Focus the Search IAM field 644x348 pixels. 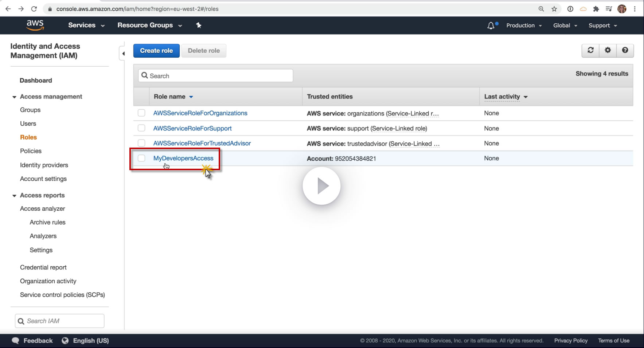pos(60,321)
